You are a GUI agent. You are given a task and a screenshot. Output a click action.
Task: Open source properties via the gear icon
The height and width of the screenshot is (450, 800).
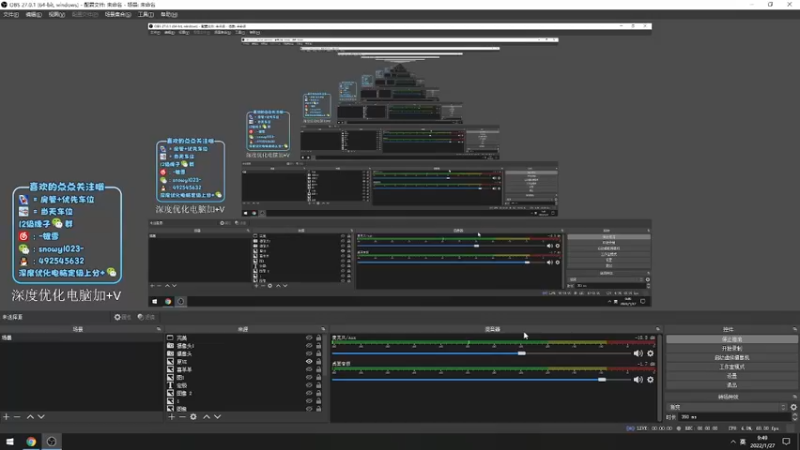coord(193,417)
